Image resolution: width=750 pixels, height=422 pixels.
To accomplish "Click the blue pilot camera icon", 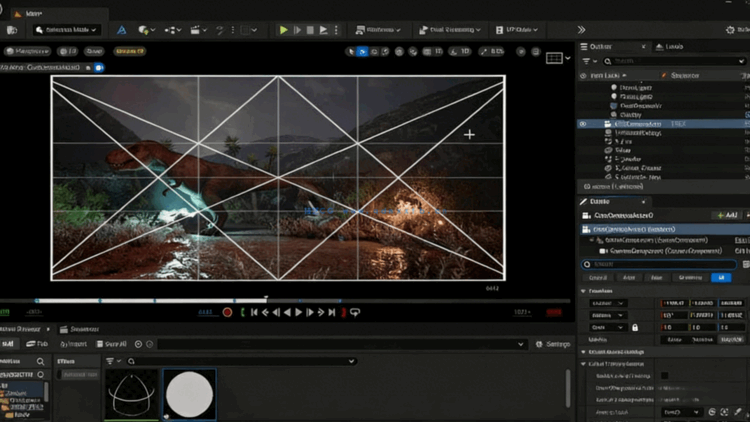I will point(99,67).
